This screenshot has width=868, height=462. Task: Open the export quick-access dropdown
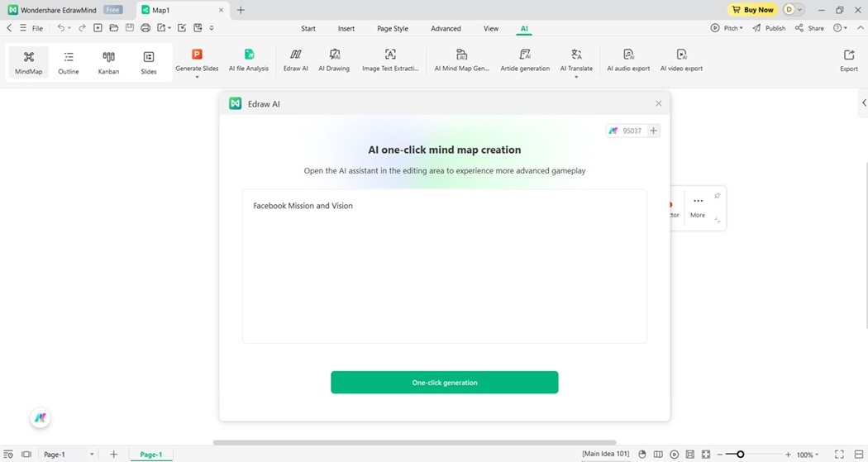169,27
